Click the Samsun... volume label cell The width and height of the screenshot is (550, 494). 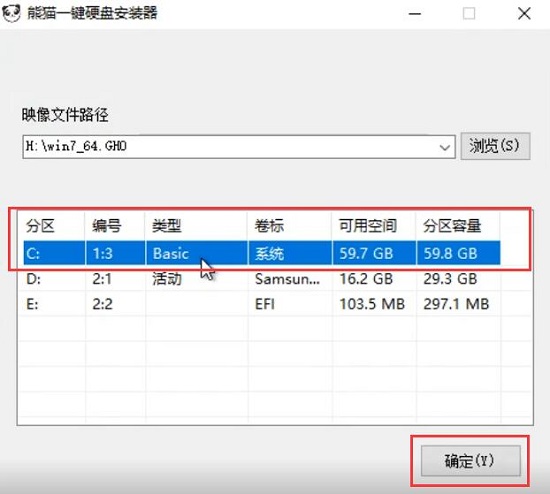[290, 279]
